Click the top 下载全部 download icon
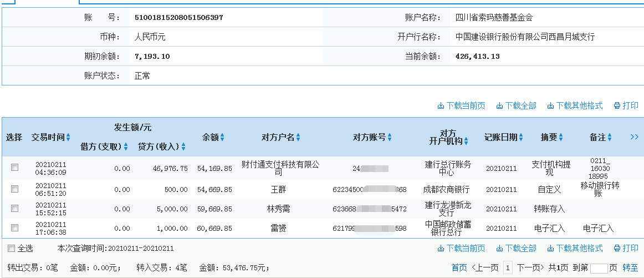This screenshot has height=278, width=644. (x=499, y=106)
